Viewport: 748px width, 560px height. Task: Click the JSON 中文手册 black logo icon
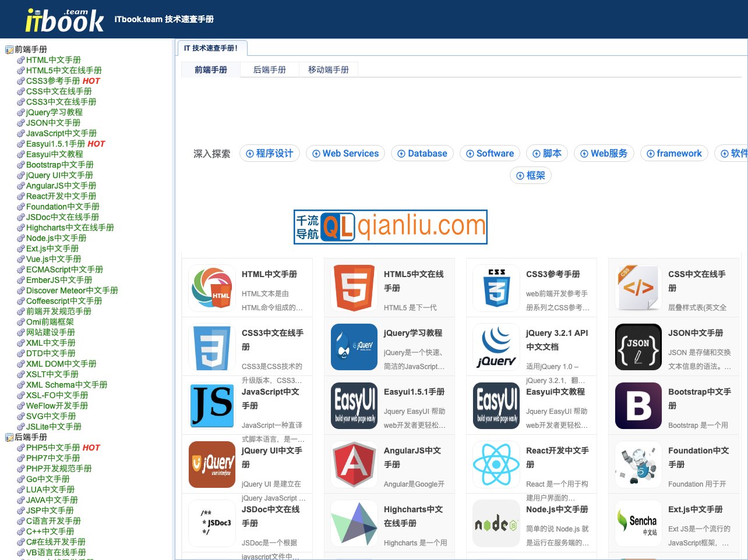(638, 346)
